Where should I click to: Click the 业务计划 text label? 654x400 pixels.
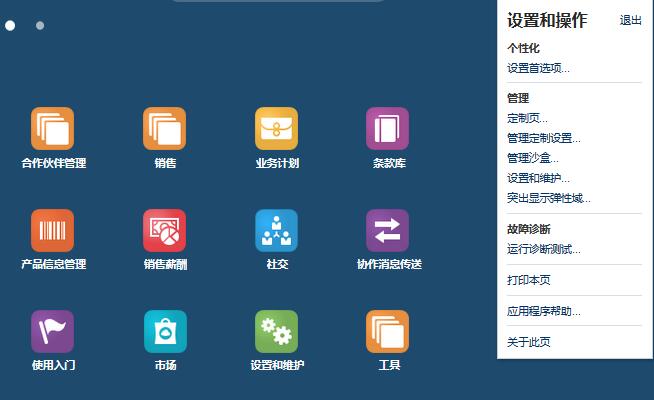[277, 163]
